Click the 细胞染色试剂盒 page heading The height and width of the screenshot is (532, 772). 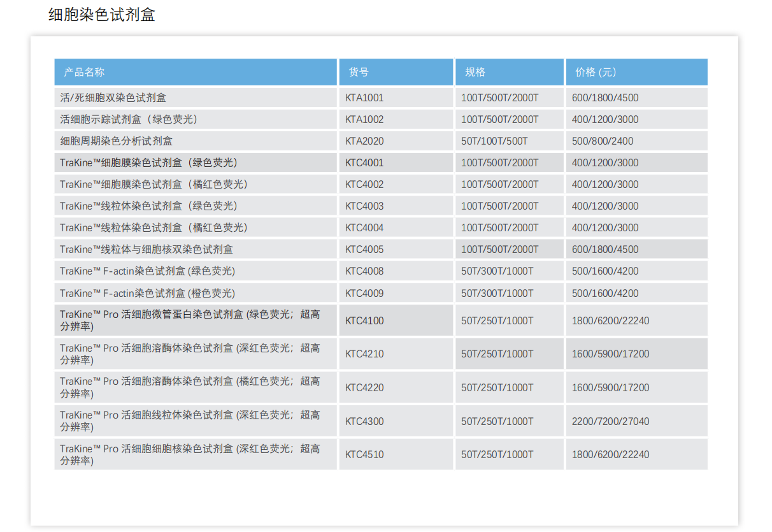(102, 15)
